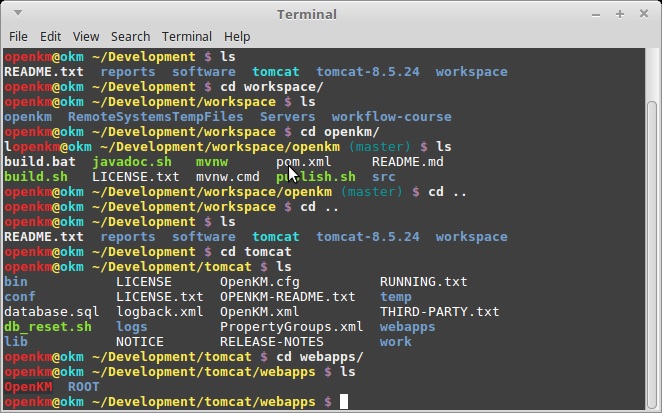Click the tomcat-8.5.24 directory in first listing
Viewport: 662px width, 413px height.
368,72
